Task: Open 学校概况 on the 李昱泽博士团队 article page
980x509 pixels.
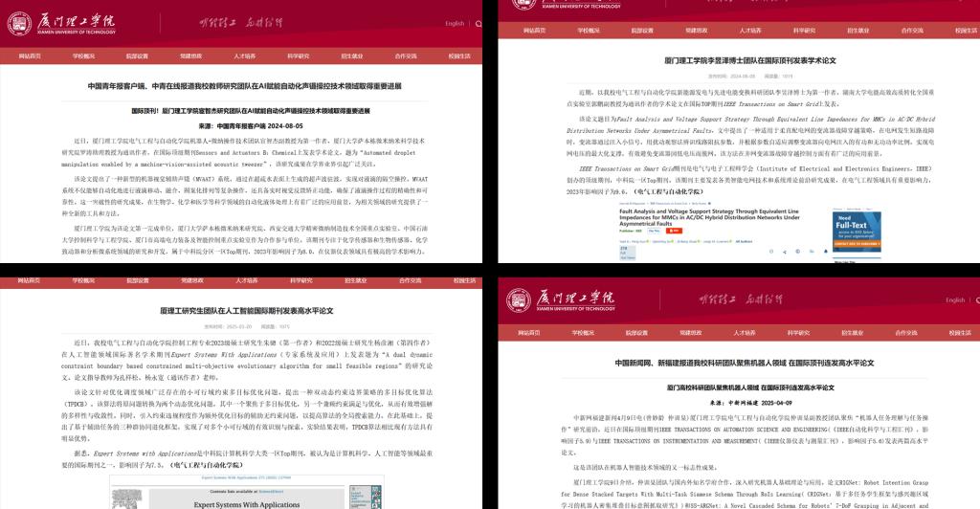Action: [589, 30]
